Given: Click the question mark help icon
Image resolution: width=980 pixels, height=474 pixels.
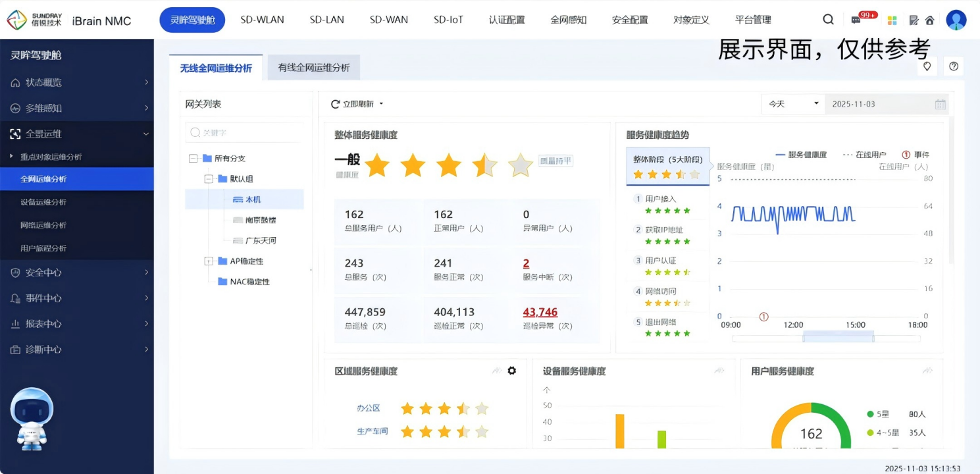Looking at the screenshot, I should (953, 66).
